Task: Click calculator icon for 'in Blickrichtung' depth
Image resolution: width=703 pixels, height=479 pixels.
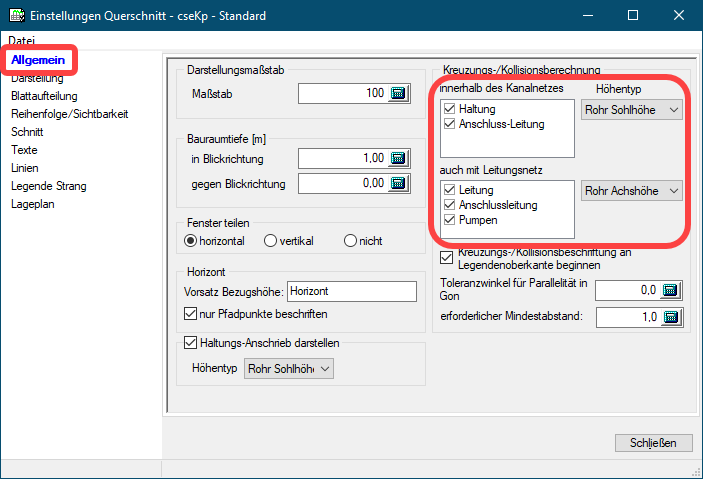Action: tap(399, 158)
